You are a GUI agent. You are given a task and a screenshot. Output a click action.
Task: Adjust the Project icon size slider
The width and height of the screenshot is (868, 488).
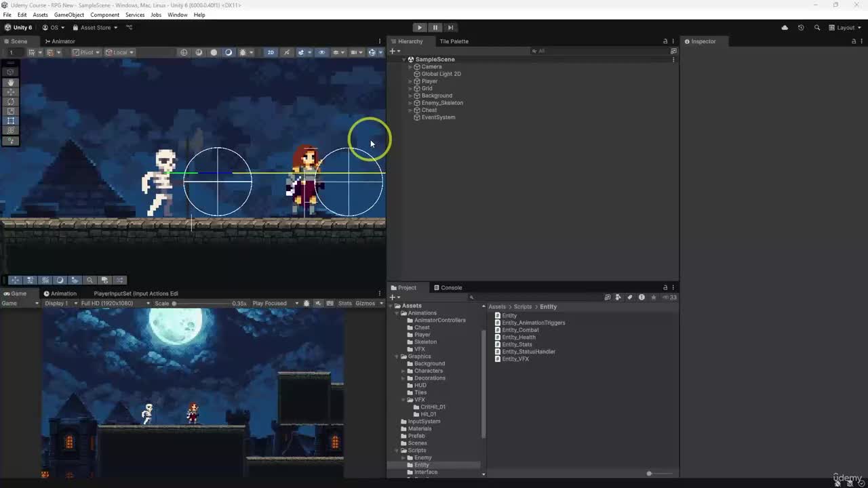[659, 474]
